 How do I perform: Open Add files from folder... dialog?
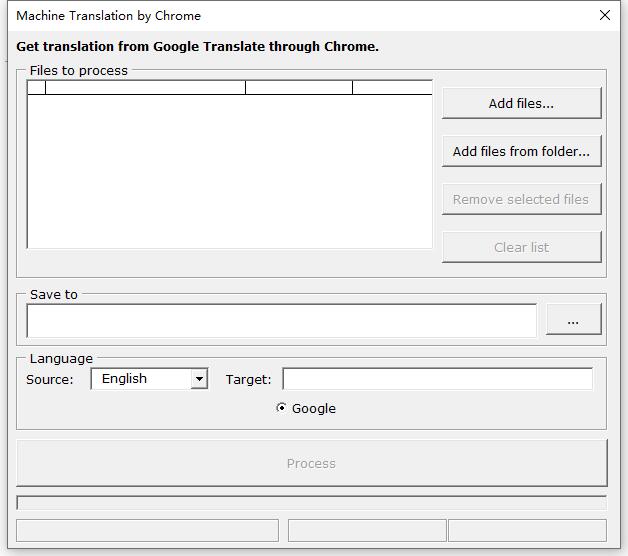pos(521,151)
